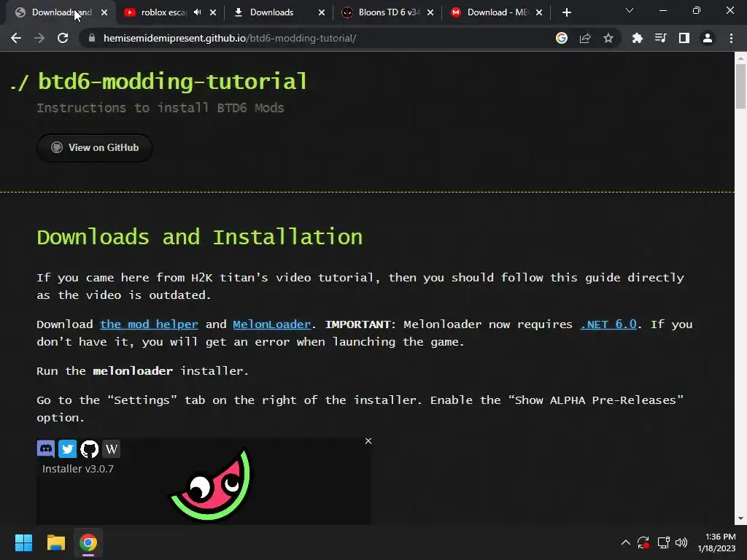Close the MEGA Download tab
The image size is (747, 560).
click(539, 12)
